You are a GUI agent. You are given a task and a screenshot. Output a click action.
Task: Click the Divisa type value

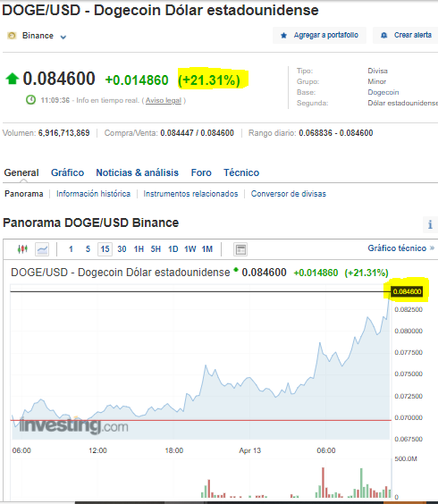coord(377,71)
